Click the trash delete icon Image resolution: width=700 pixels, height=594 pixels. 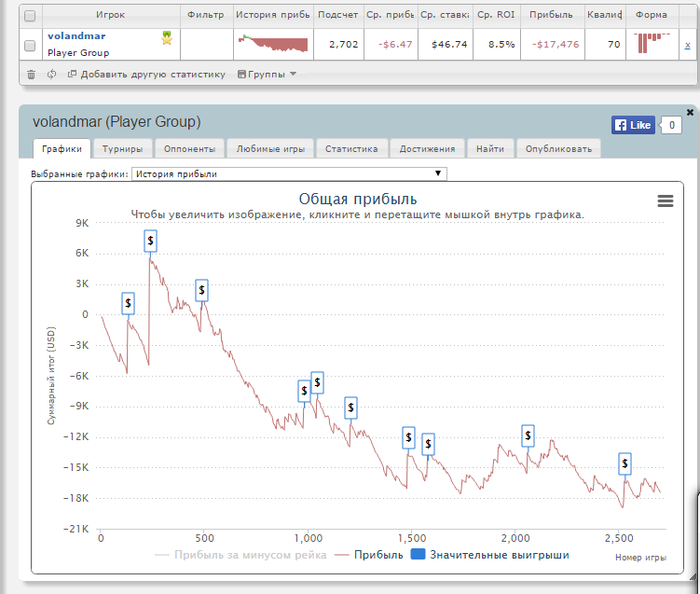[31, 74]
